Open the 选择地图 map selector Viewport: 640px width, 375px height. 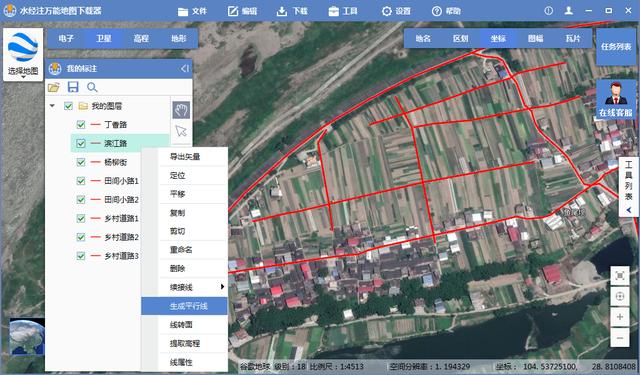point(23,54)
